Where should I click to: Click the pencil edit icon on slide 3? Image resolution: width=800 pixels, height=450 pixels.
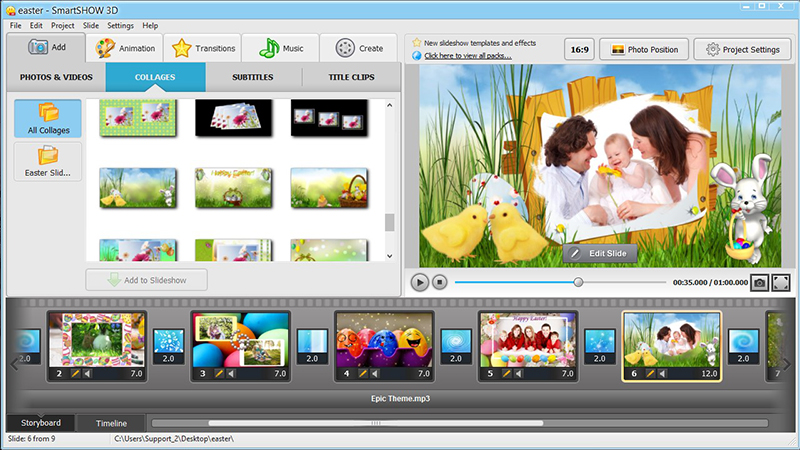pyautogui.click(x=219, y=373)
